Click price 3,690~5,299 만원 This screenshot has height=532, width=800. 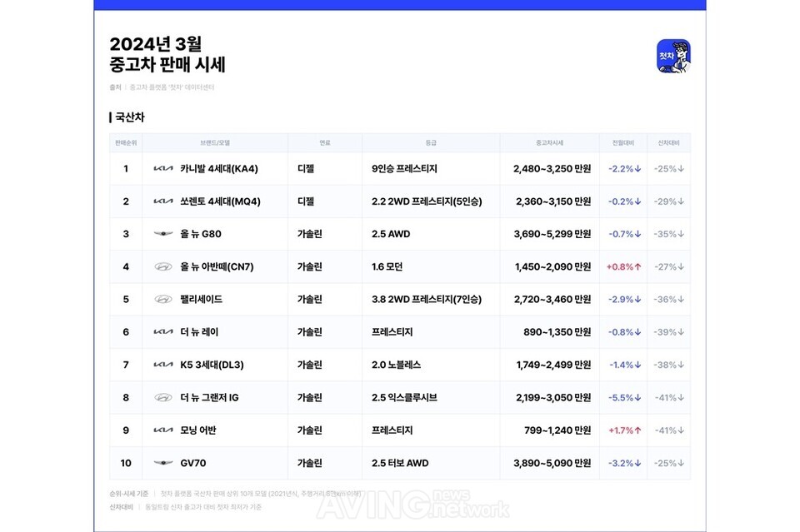click(552, 234)
